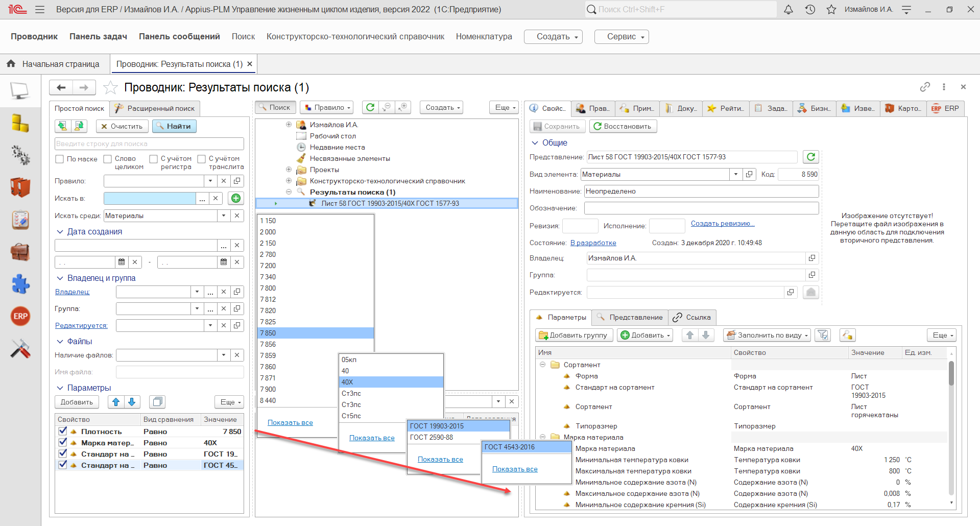Collapse Результаты поиска tree node
This screenshot has height=526, width=980.
click(x=289, y=192)
